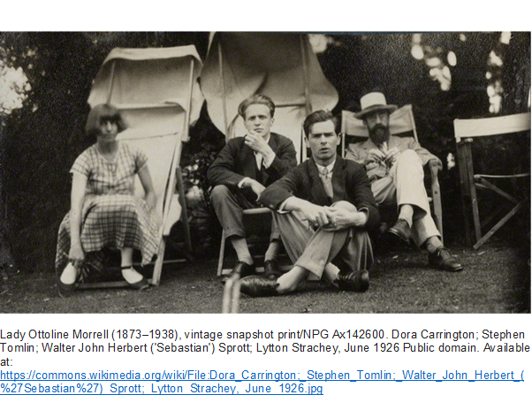Click the bearded man's dark shoe

pos(445,260)
